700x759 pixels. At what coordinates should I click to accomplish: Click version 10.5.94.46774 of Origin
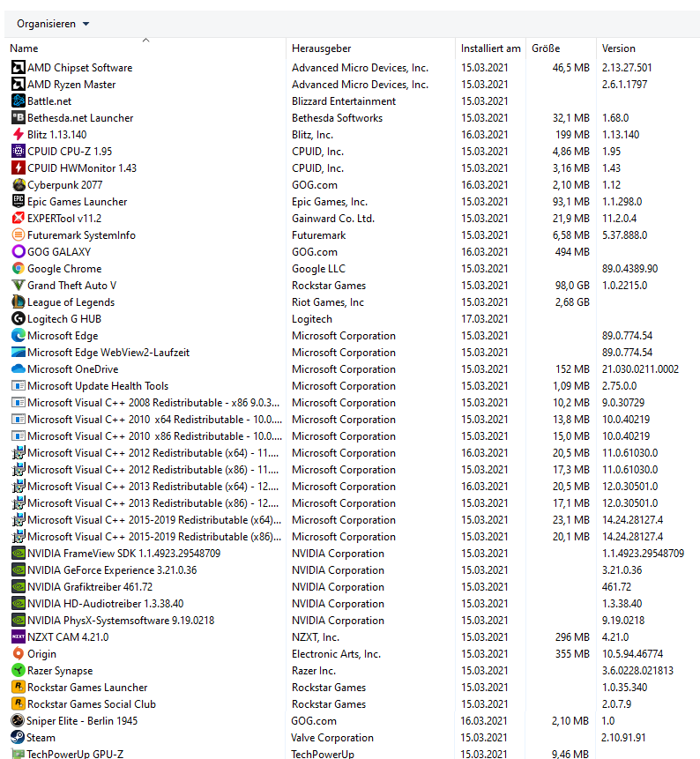pyautogui.click(x=632, y=653)
